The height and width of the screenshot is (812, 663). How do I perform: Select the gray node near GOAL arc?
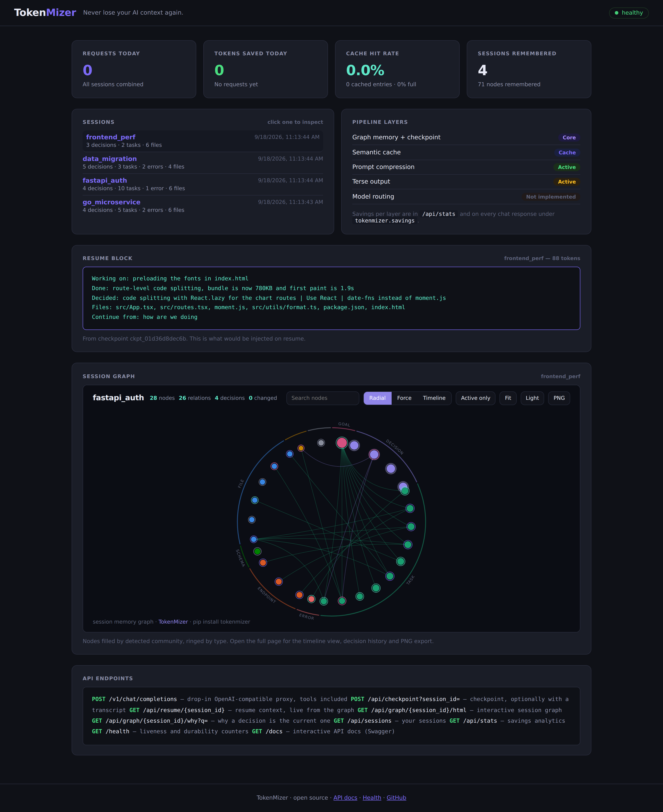click(321, 442)
